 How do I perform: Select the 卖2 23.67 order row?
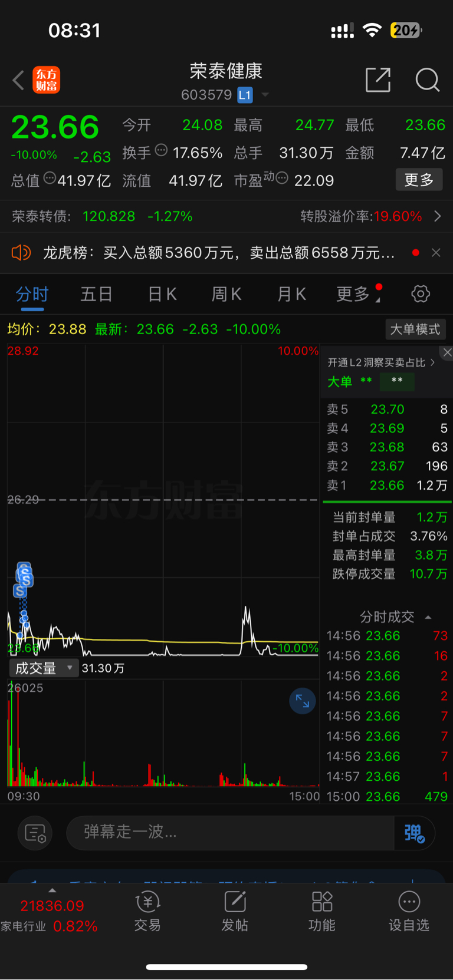click(387, 466)
